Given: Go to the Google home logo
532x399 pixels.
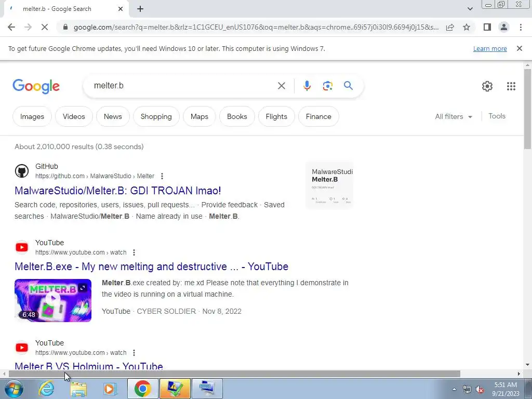Looking at the screenshot, I should click(x=36, y=86).
